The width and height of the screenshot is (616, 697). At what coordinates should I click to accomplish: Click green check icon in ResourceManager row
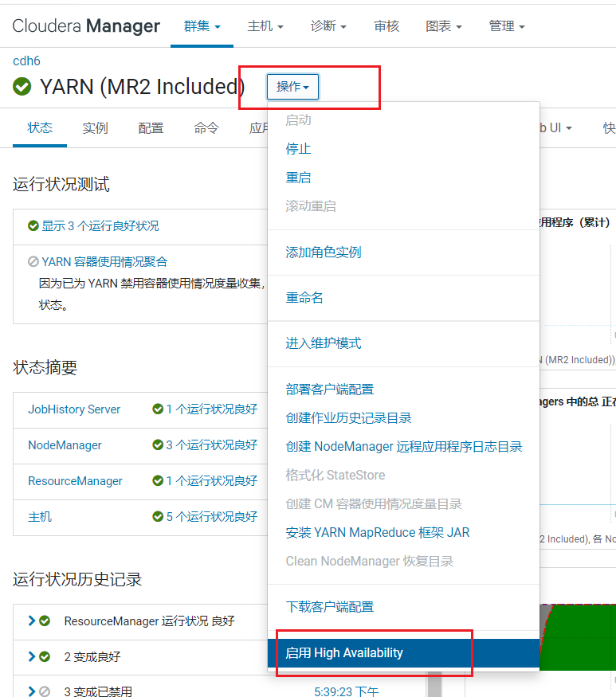pos(158,481)
